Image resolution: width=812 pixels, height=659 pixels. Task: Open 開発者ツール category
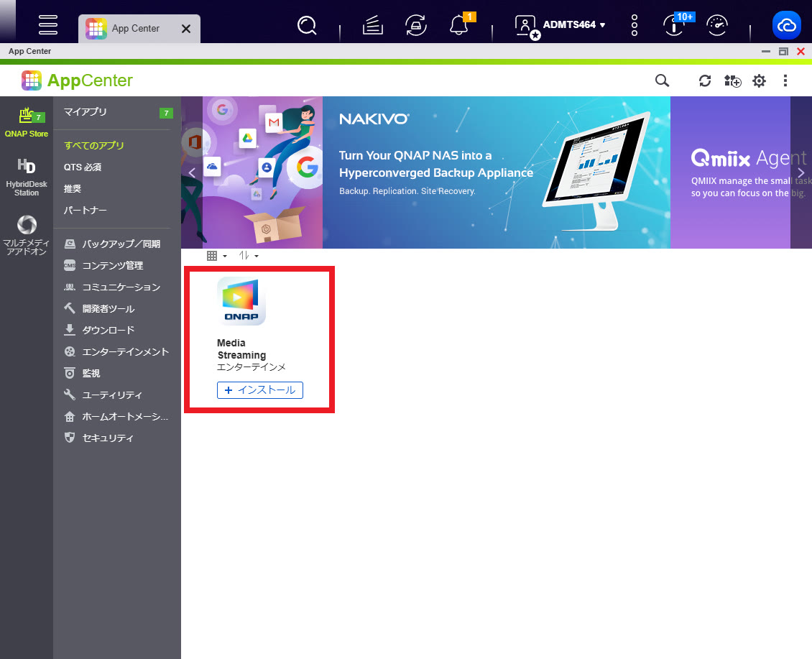[x=99, y=309]
